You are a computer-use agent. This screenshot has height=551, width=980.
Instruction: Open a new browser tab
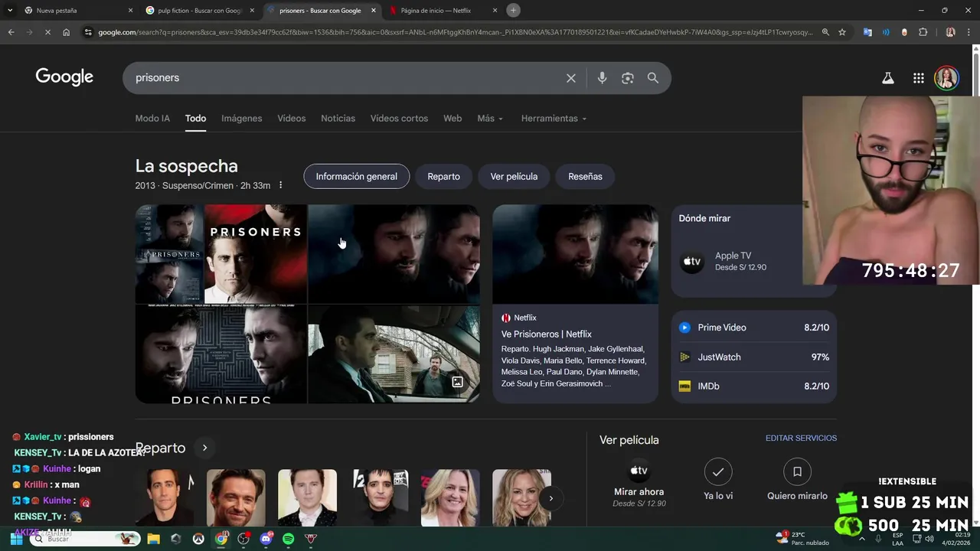(x=513, y=10)
